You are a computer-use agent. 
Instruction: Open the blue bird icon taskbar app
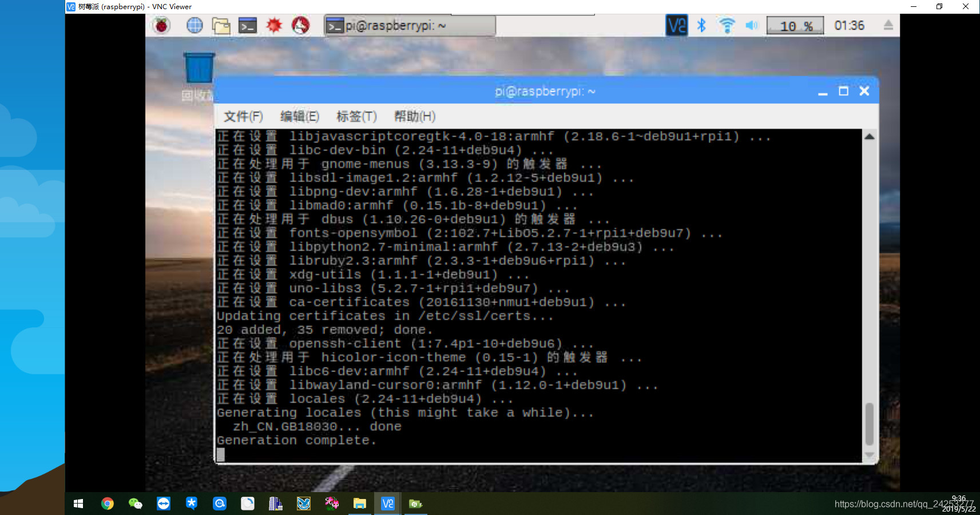(304, 504)
